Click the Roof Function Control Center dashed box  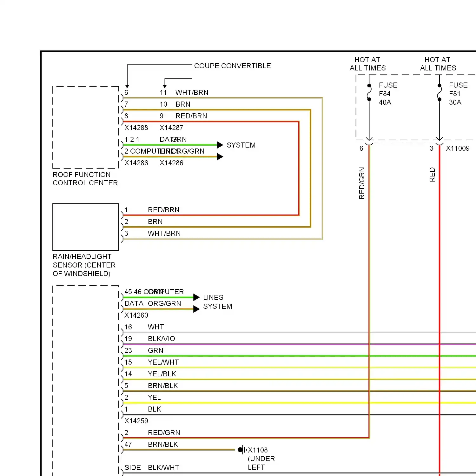[x=86, y=127]
